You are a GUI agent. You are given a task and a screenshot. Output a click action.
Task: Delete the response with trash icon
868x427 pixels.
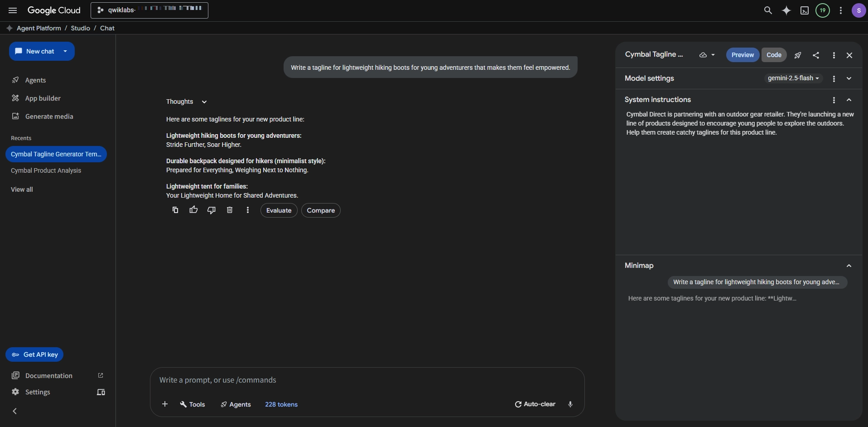230,210
